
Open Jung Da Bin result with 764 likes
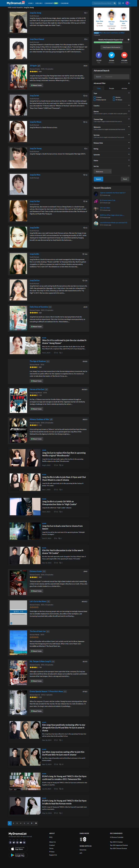[34, 254]
